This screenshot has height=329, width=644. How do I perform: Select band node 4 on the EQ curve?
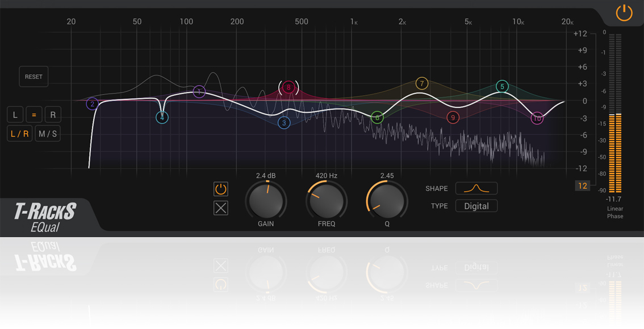[x=162, y=117]
